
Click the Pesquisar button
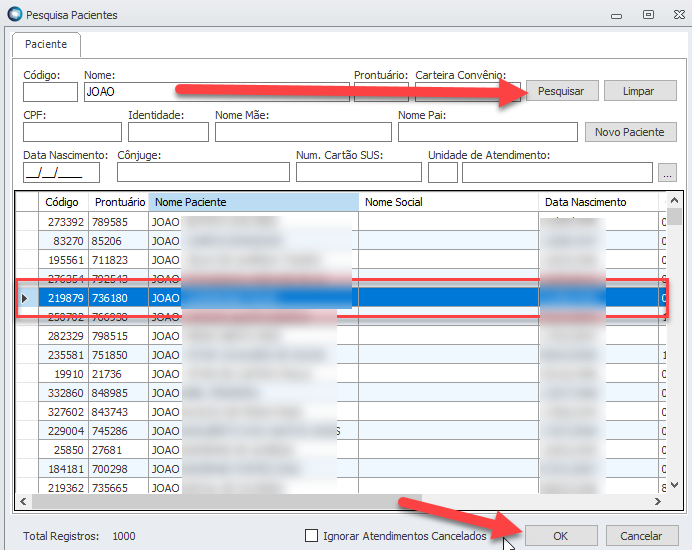(x=561, y=91)
